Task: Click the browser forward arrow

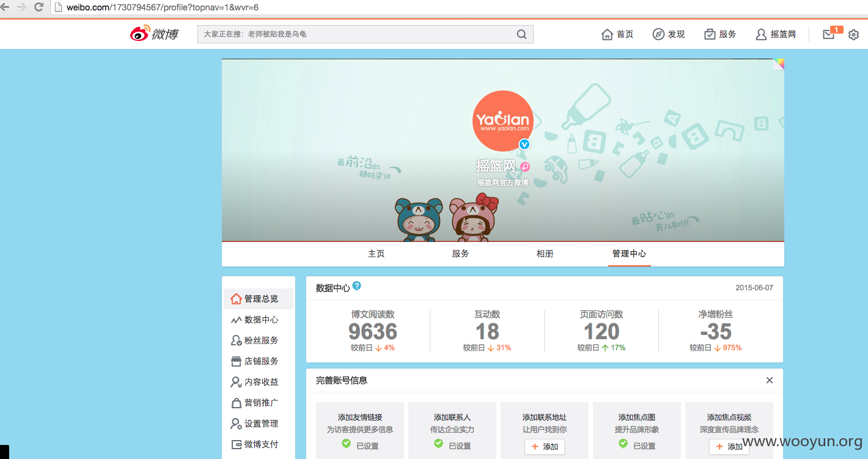Action: [21, 7]
